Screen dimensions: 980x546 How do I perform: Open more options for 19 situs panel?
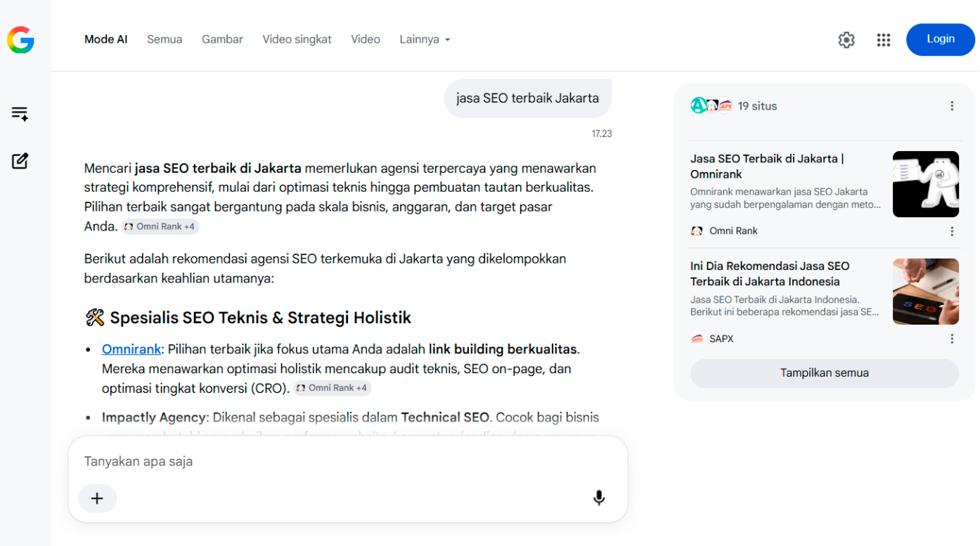952,106
